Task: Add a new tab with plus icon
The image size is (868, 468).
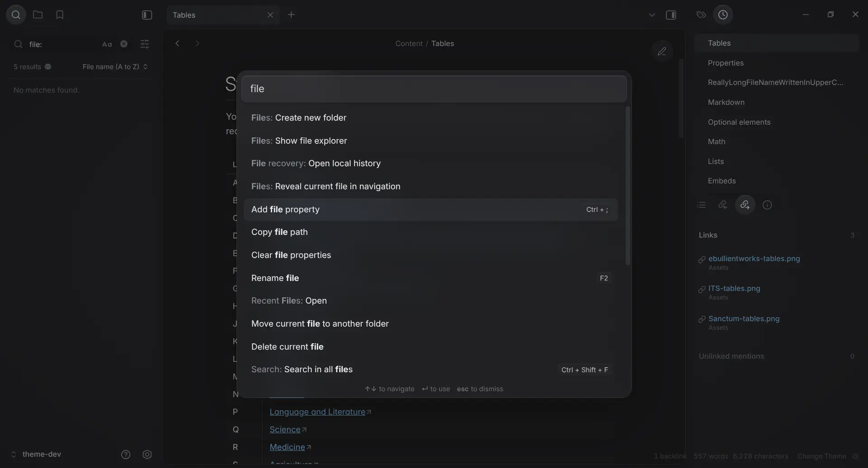Action: [291, 15]
